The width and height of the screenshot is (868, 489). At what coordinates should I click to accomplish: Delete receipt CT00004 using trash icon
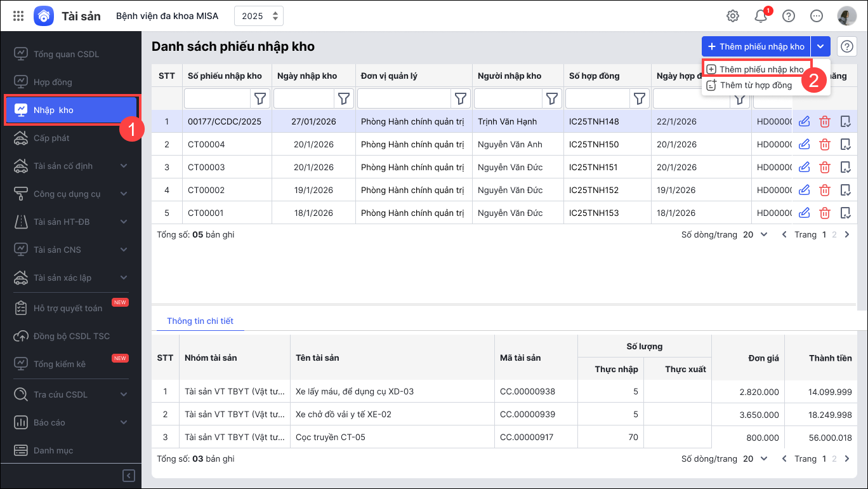click(x=825, y=144)
